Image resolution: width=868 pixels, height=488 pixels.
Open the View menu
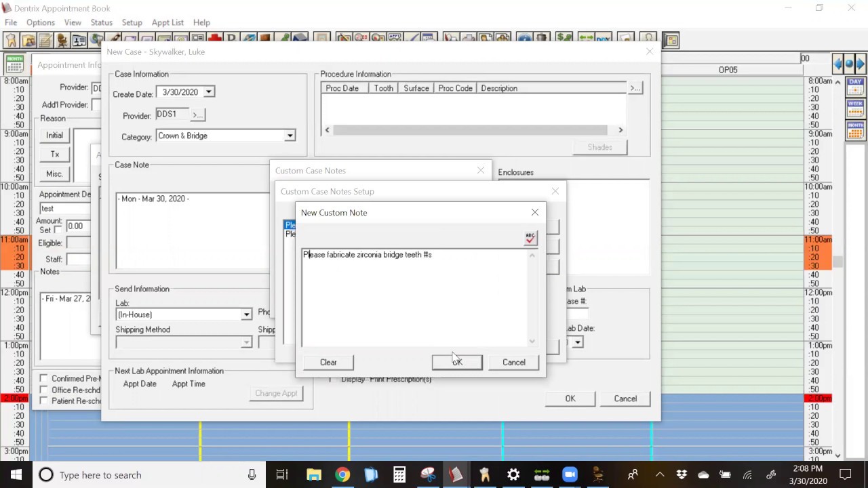[x=73, y=22]
